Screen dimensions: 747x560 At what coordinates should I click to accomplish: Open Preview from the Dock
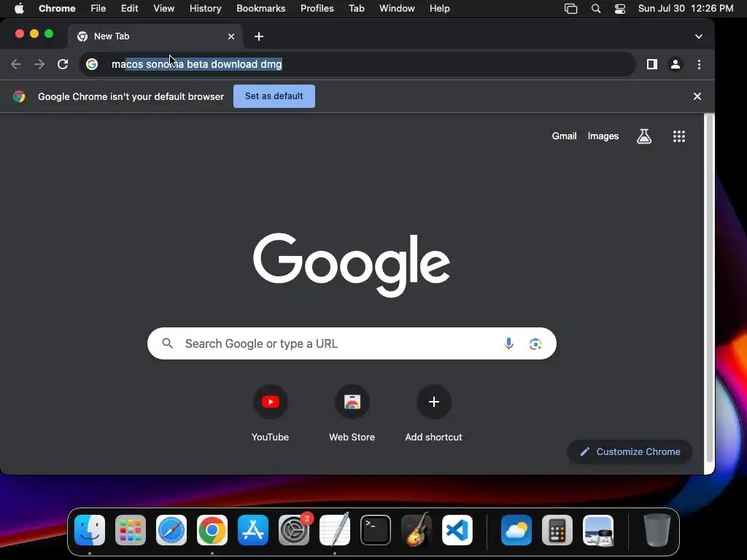598,530
